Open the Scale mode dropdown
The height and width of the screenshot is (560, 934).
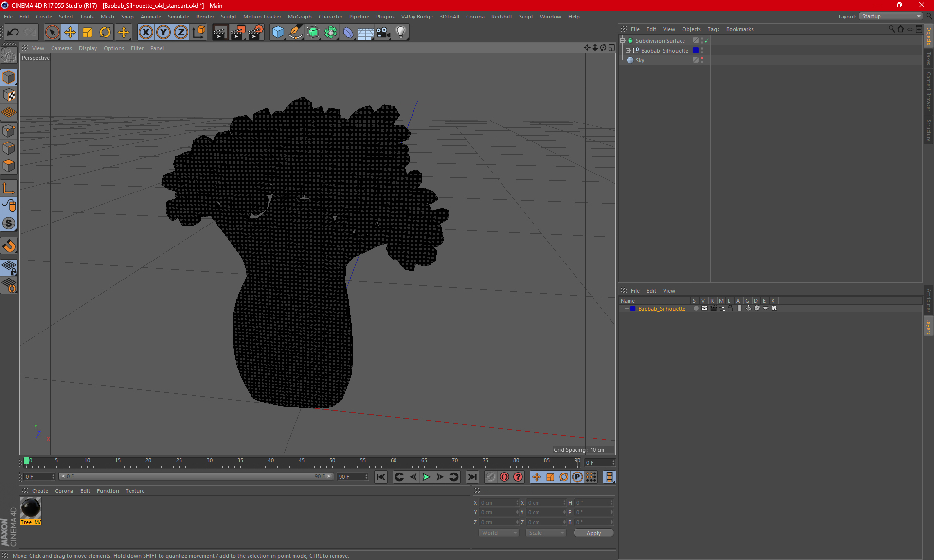(546, 533)
